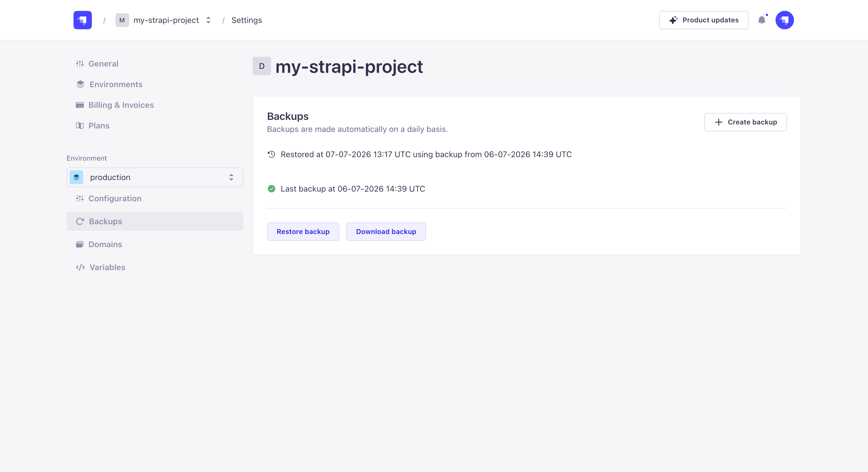Click the restore history clock icon
This screenshot has width=868, height=472.
[x=271, y=154]
